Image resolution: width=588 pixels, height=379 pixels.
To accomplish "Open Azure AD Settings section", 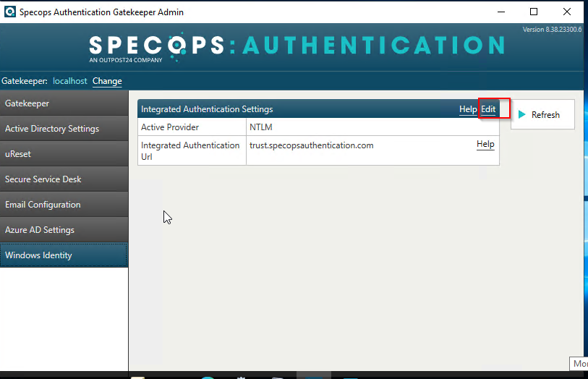I will [x=64, y=230].
